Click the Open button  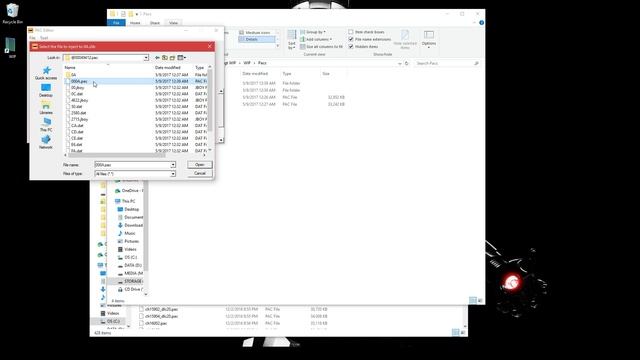pyautogui.click(x=200, y=164)
